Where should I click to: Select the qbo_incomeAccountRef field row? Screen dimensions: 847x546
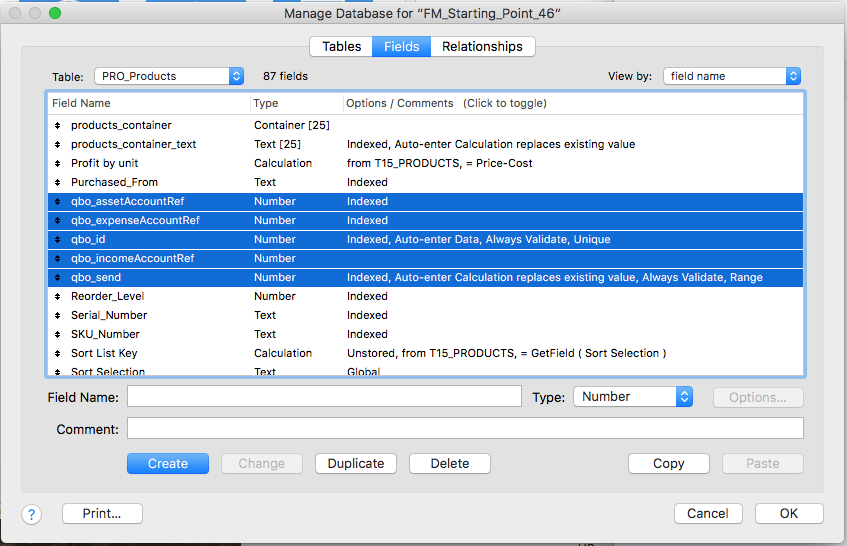click(425, 258)
